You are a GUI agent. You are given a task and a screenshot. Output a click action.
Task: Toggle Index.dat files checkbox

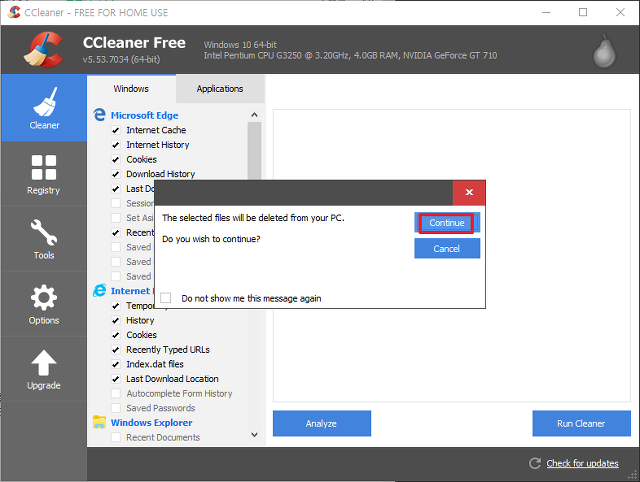click(116, 364)
